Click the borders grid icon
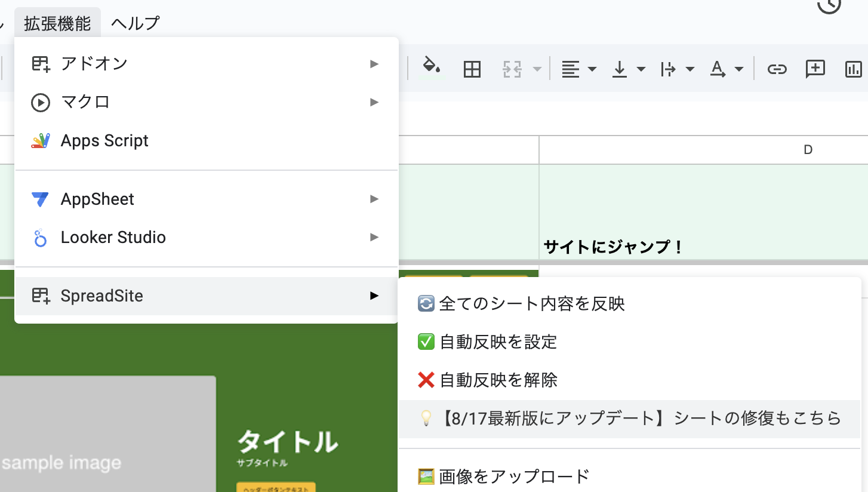Screen dimensions: 868x492 click(472, 69)
